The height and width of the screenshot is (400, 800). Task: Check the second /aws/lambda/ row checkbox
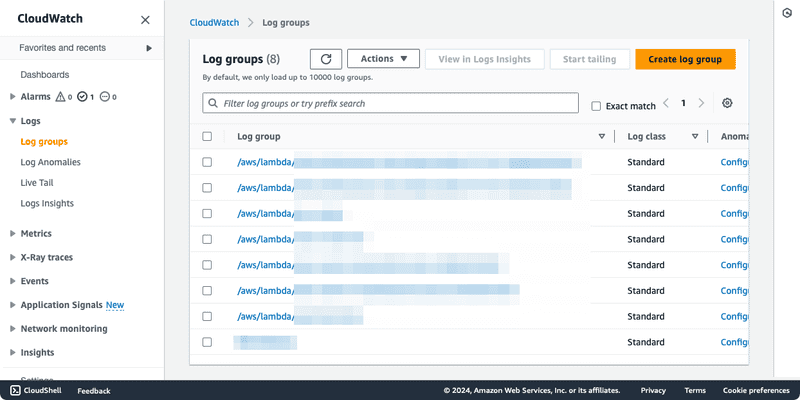click(207, 188)
